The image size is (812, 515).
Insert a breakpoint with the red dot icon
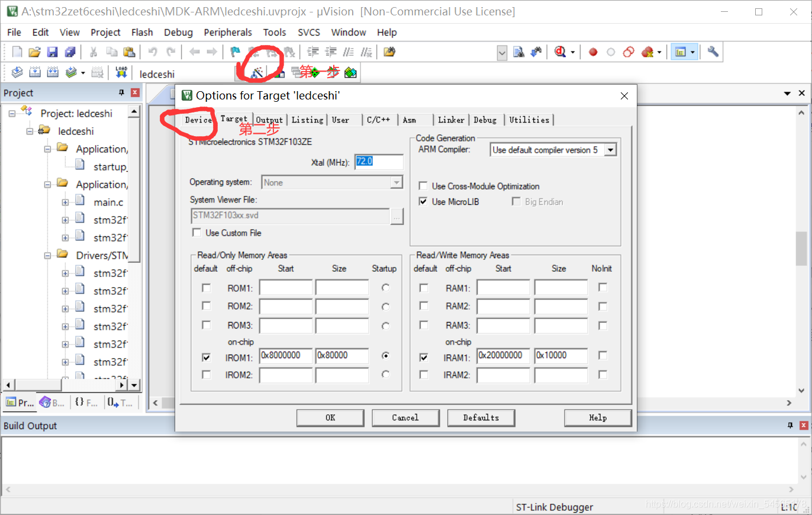[593, 52]
